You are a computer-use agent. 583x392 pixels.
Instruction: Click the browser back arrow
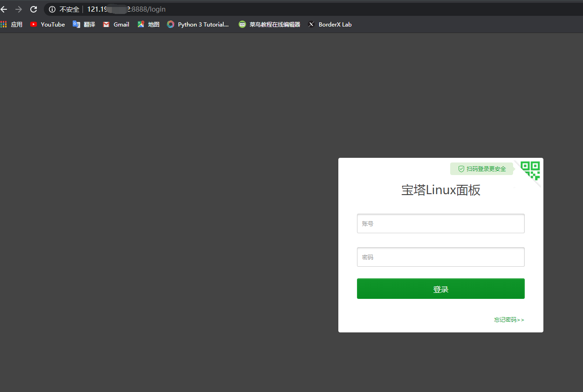tap(4, 9)
